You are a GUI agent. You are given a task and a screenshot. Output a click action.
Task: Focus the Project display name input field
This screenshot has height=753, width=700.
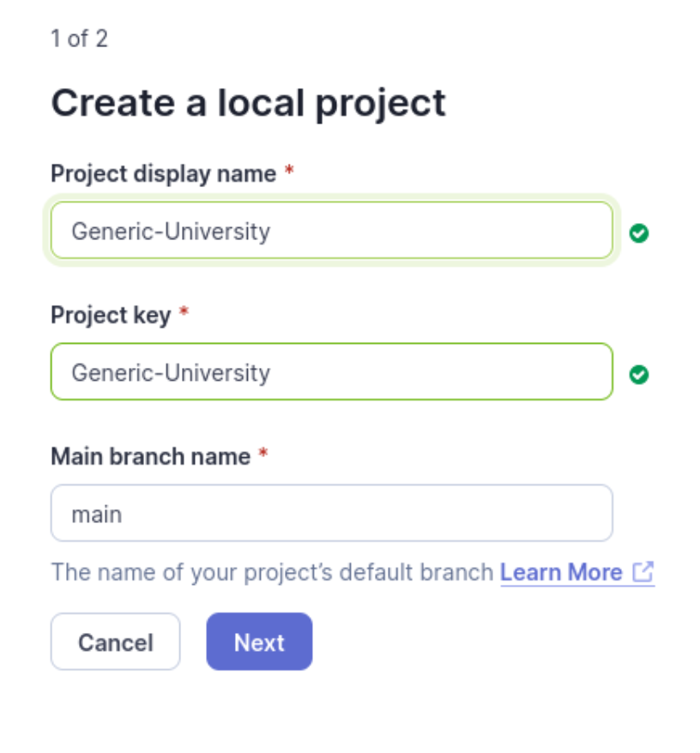click(331, 230)
